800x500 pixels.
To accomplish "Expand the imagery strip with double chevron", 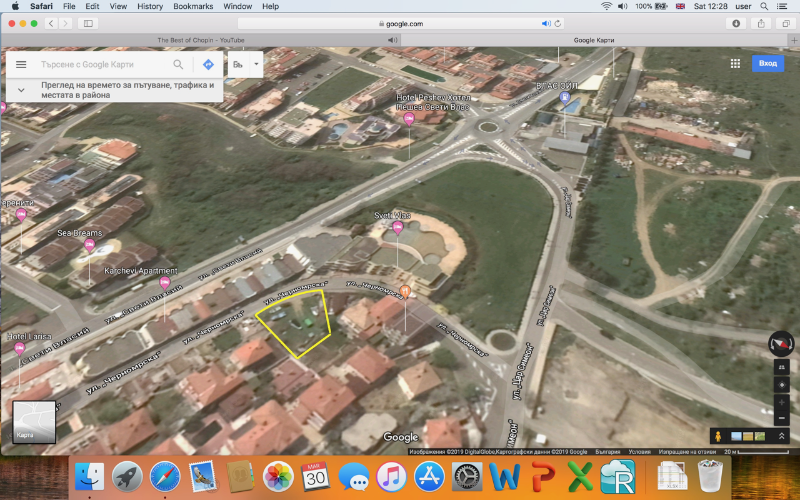I will click(781, 436).
